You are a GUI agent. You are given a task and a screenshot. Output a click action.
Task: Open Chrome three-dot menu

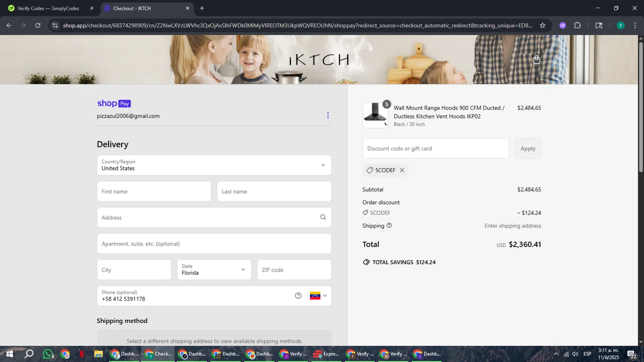(635, 25)
